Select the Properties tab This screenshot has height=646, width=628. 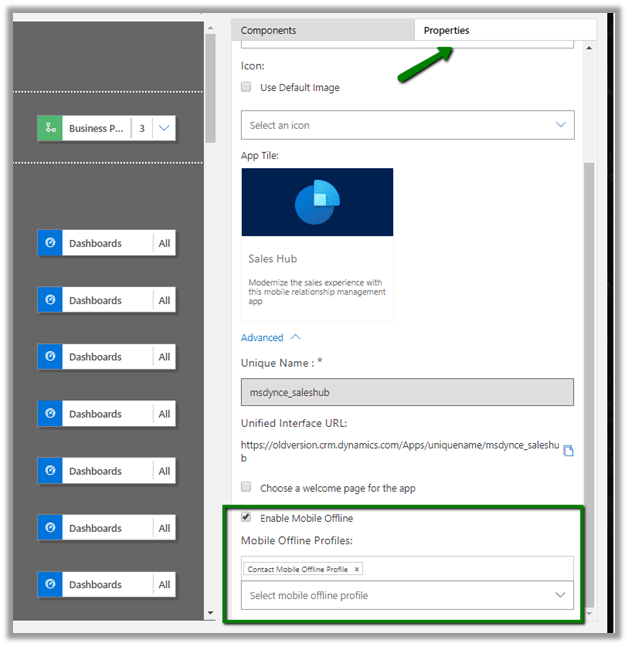click(446, 31)
